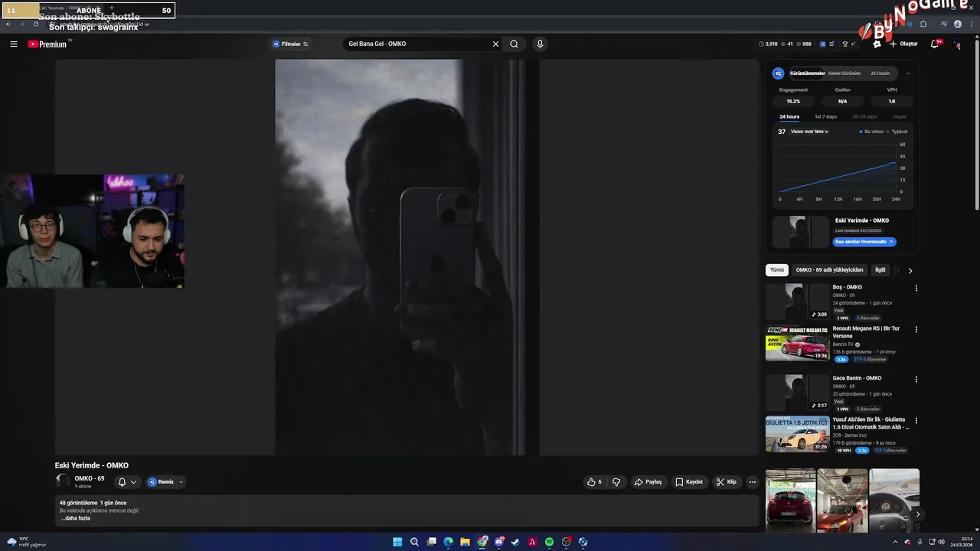Viewport: 980px width, 551px height.
Task: Start voice search with the microphone icon
Action: 540,44
